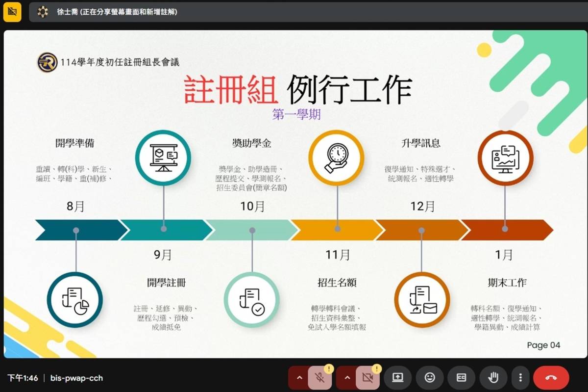Click the 開學註冊 heading
Image resolution: width=588 pixels, height=392 pixels.
click(167, 283)
